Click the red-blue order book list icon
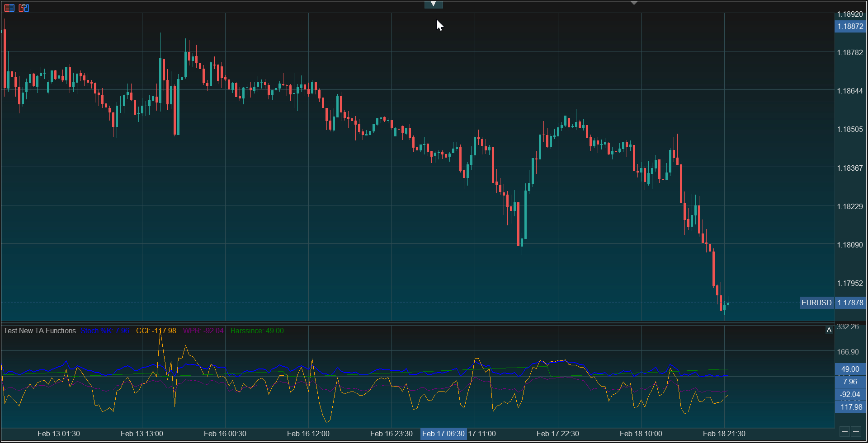This screenshot has width=868, height=443. 9,8
